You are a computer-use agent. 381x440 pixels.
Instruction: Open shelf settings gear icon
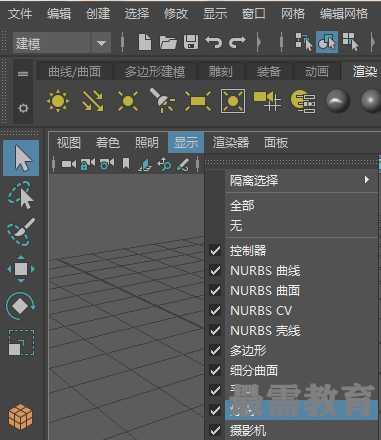click(23, 108)
